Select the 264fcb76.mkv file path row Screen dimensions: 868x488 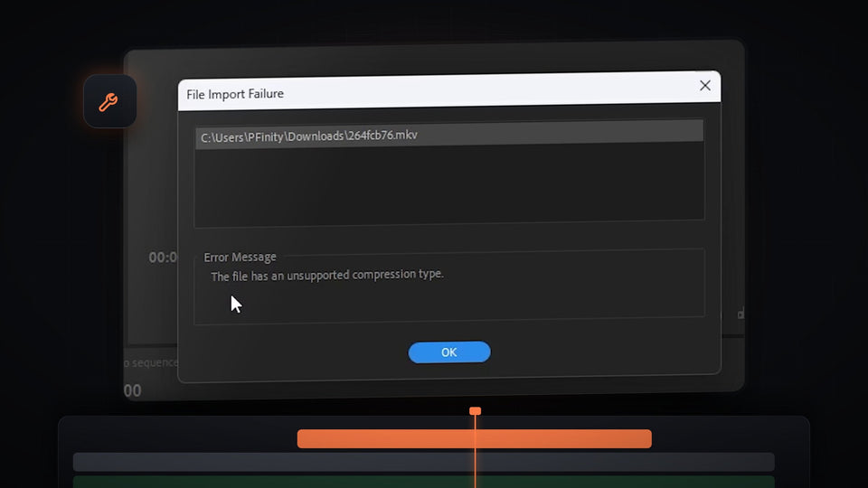coord(449,135)
